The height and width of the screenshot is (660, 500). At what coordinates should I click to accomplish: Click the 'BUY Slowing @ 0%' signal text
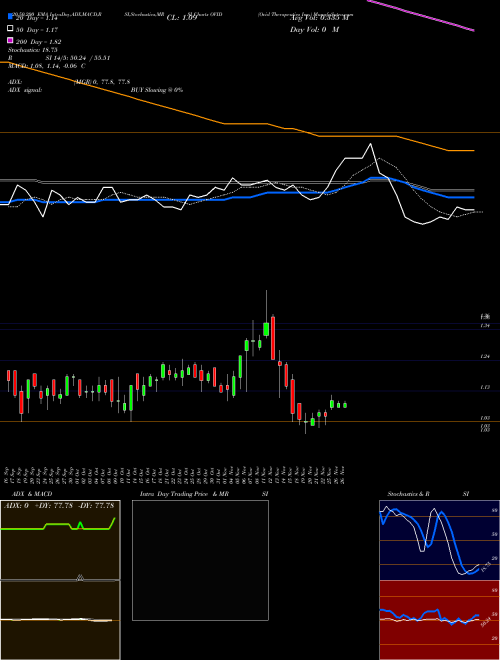coord(157,90)
